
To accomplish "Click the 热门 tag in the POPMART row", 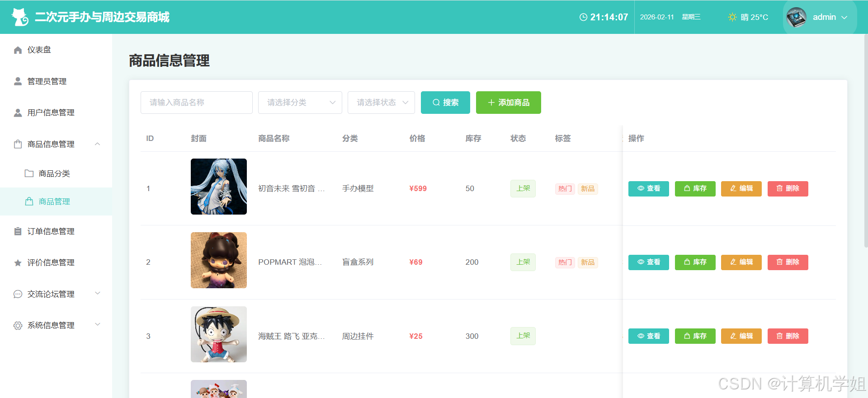I will [x=565, y=262].
